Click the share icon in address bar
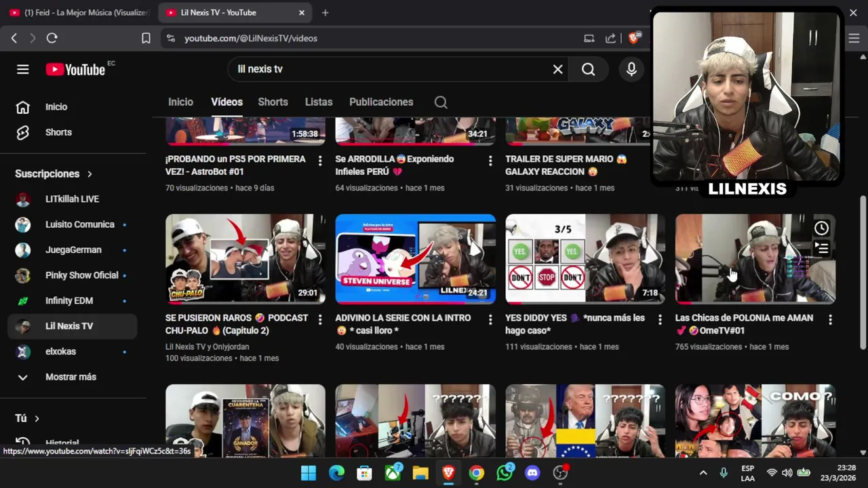The height and width of the screenshot is (488, 868). point(611,39)
